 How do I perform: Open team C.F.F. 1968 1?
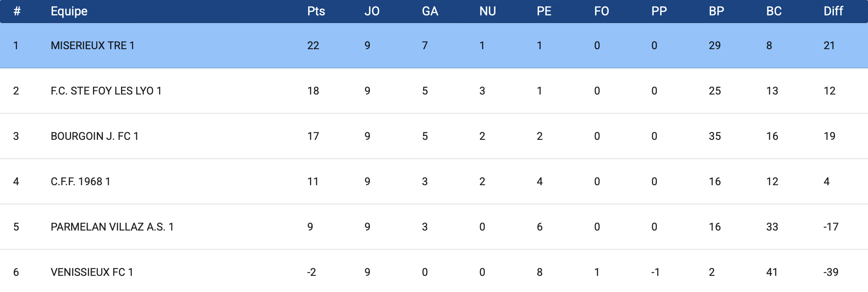81,181
